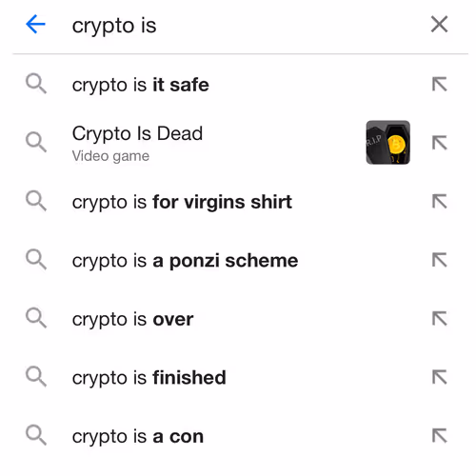Click magnifier icon next to 'crypto is it safe'
The height and width of the screenshot is (476, 476).
pyautogui.click(x=36, y=84)
